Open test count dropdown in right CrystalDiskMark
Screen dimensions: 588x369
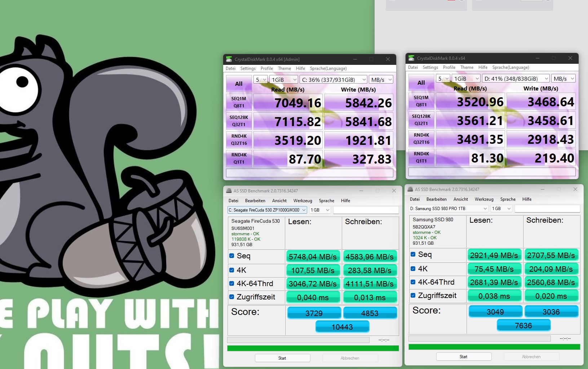pyautogui.click(x=443, y=79)
